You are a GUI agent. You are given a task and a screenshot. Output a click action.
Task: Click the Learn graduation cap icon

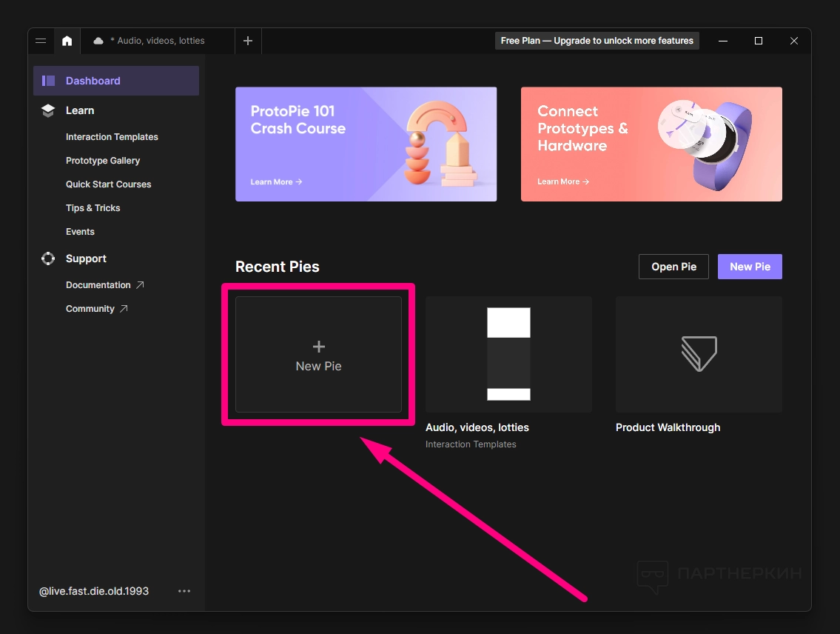pos(48,110)
